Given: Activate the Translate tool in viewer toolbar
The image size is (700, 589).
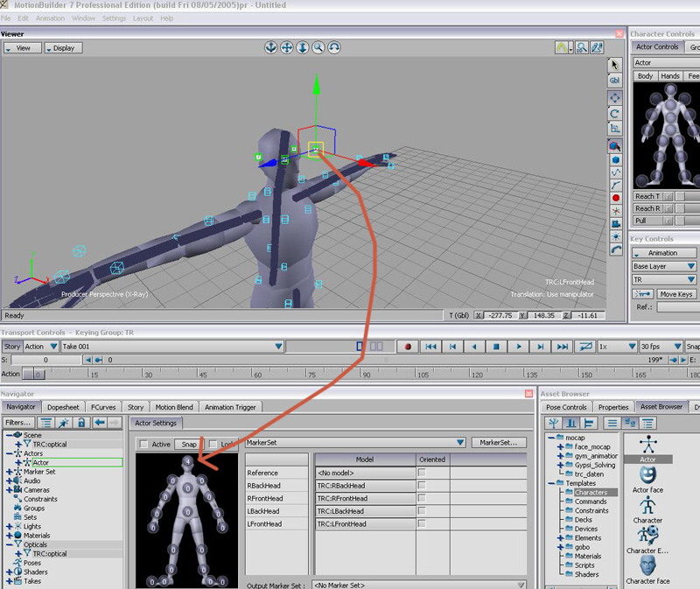Looking at the screenshot, I should tap(615, 97).
